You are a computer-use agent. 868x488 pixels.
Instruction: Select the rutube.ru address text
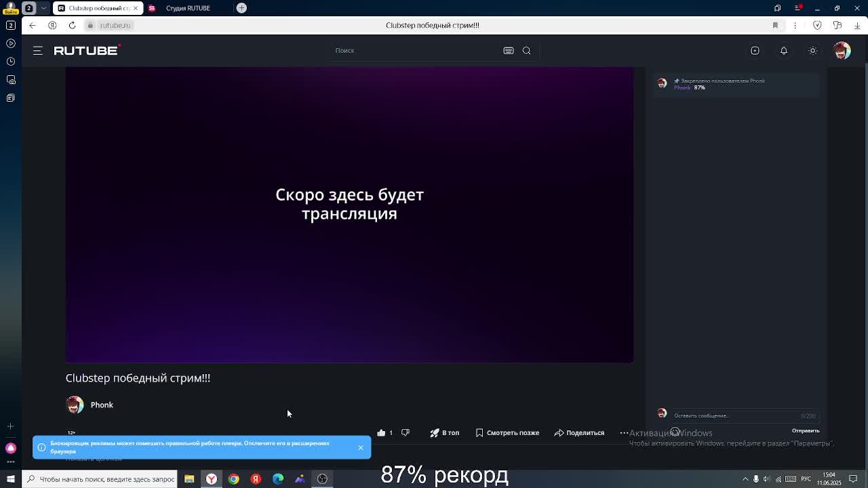115,25
